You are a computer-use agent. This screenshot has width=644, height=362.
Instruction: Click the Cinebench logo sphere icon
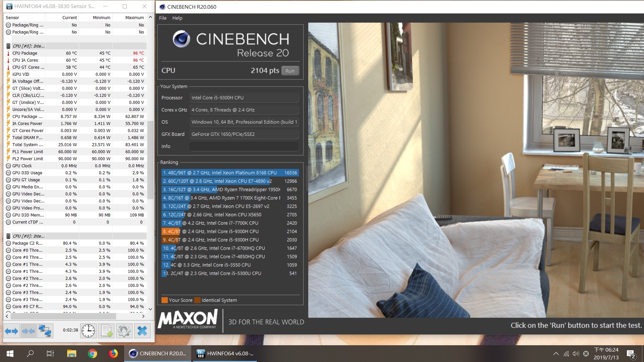pyautogui.click(x=181, y=39)
